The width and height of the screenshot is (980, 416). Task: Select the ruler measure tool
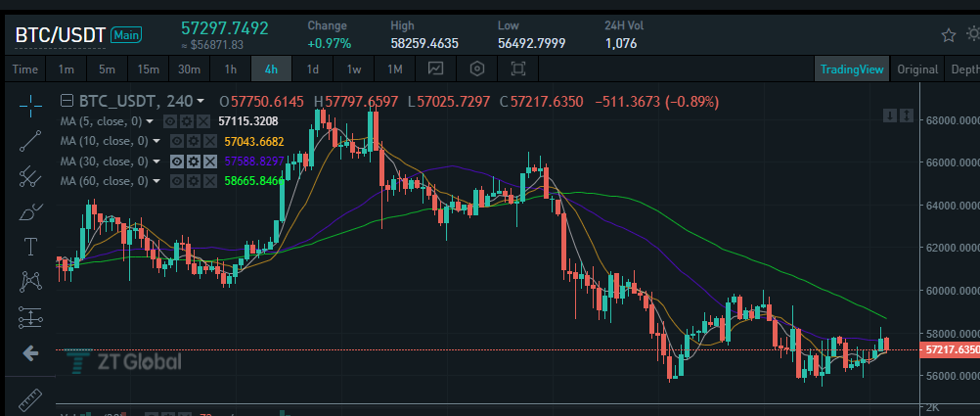click(x=28, y=400)
